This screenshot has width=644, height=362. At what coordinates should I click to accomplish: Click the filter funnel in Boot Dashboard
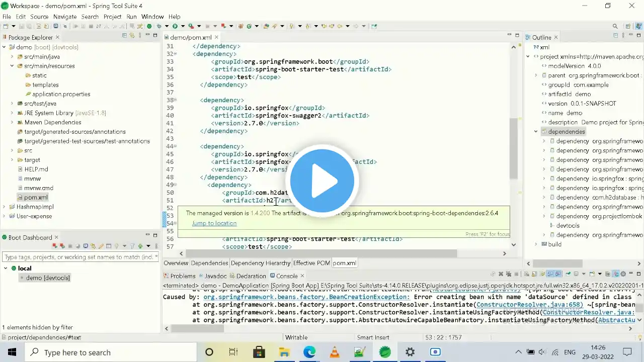pos(132,246)
